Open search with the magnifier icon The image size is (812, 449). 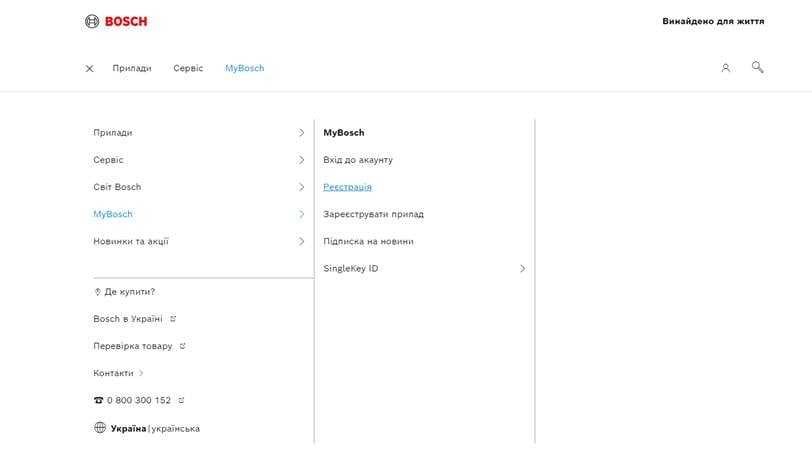tap(758, 67)
